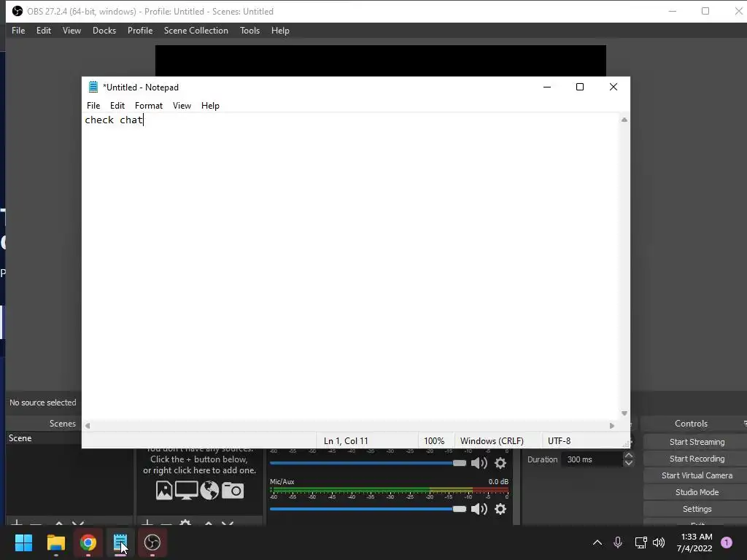Toggle Studio Mode
The image size is (747, 560).
697,492
